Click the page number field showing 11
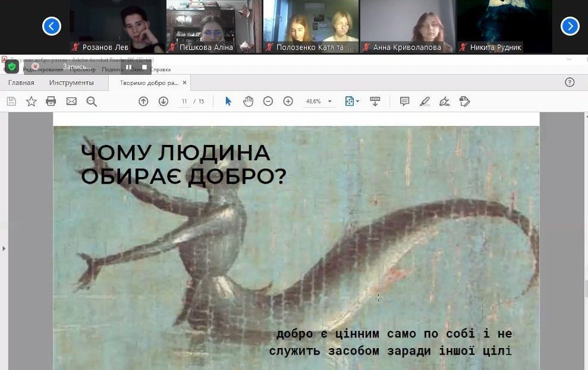588x370 pixels. pos(184,102)
